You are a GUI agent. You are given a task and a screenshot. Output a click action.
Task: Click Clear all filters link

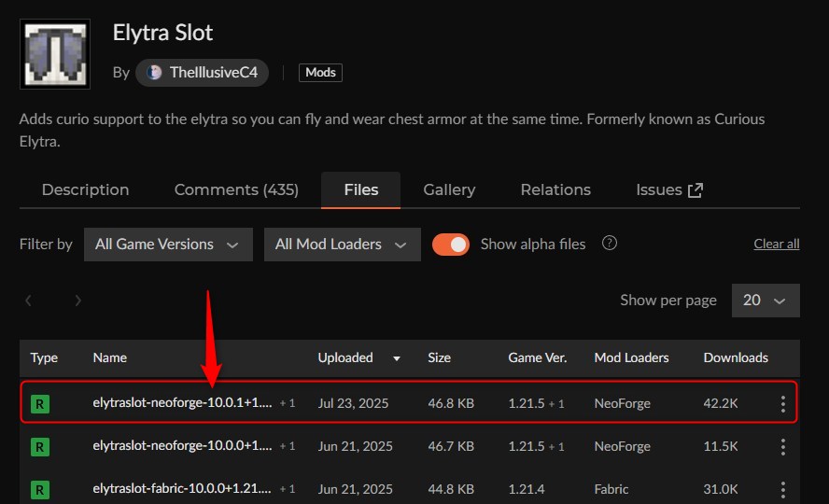coord(776,245)
